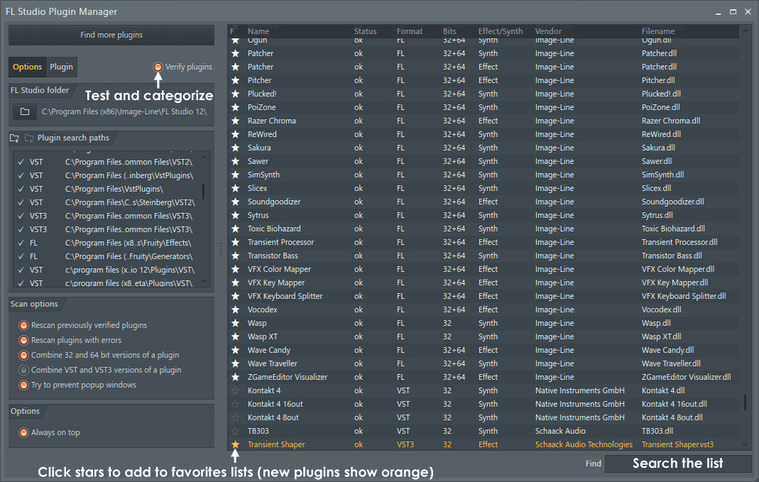Sort list by Bits column header
The width and height of the screenshot is (759, 482).
click(x=449, y=31)
